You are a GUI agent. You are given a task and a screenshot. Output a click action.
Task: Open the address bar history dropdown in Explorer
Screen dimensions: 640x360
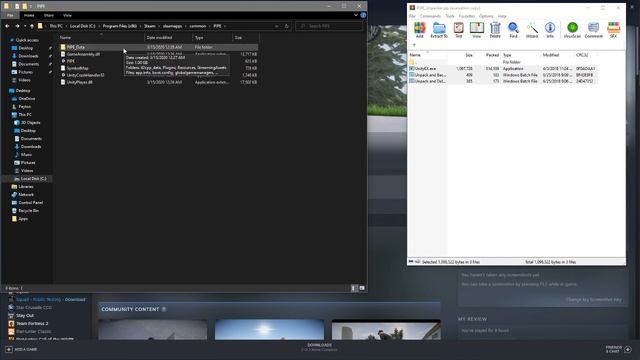tap(277, 26)
